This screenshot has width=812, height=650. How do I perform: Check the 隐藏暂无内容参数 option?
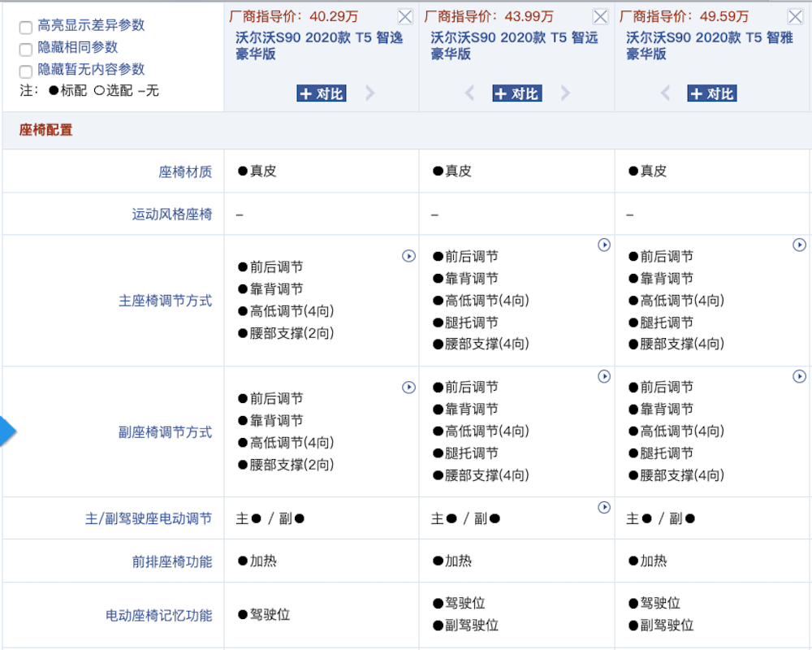(25, 71)
